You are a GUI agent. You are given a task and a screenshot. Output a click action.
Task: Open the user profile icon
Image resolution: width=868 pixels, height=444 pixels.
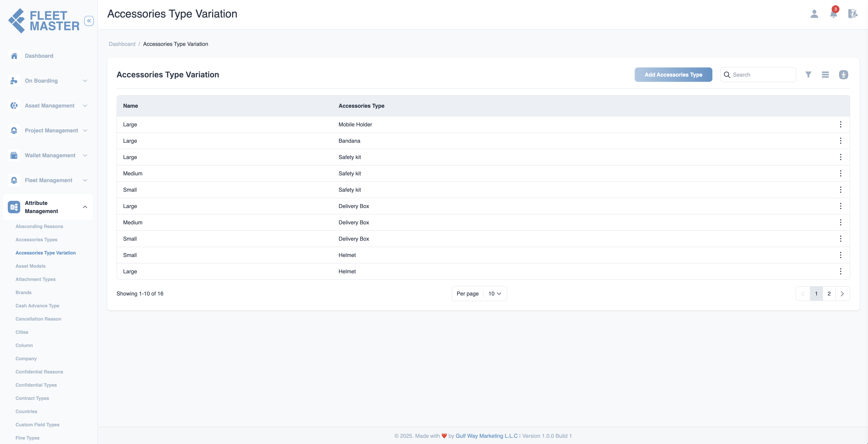[814, 14]
